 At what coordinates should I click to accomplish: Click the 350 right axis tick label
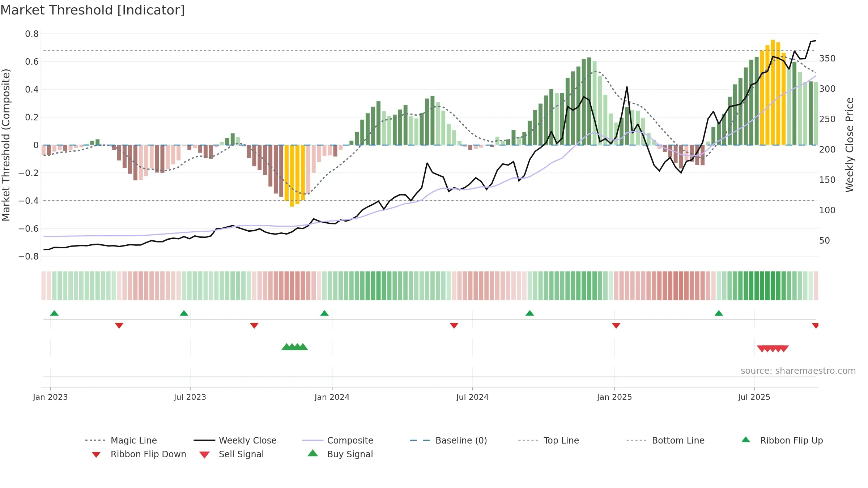pos(827,59)
